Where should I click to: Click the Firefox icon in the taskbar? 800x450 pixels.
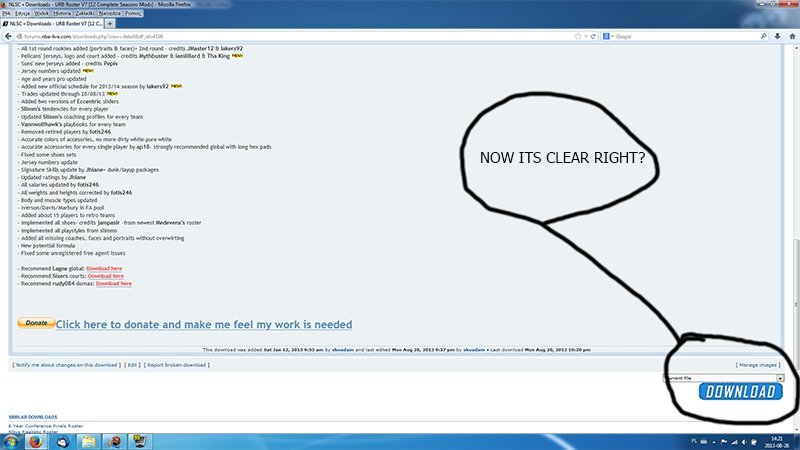point(36,441)
